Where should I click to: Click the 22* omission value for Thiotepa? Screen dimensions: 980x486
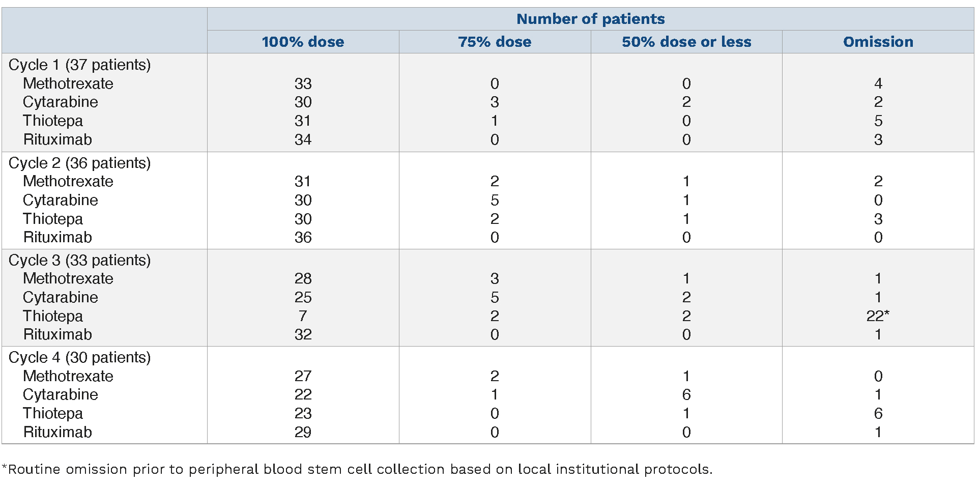[878, 316]
